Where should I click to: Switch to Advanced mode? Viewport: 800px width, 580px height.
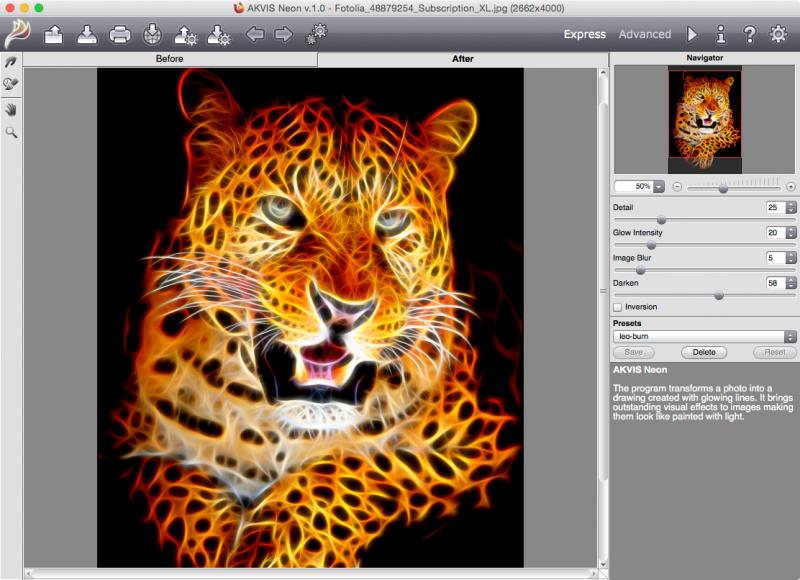pyautogui.click(x=644, y=34)
